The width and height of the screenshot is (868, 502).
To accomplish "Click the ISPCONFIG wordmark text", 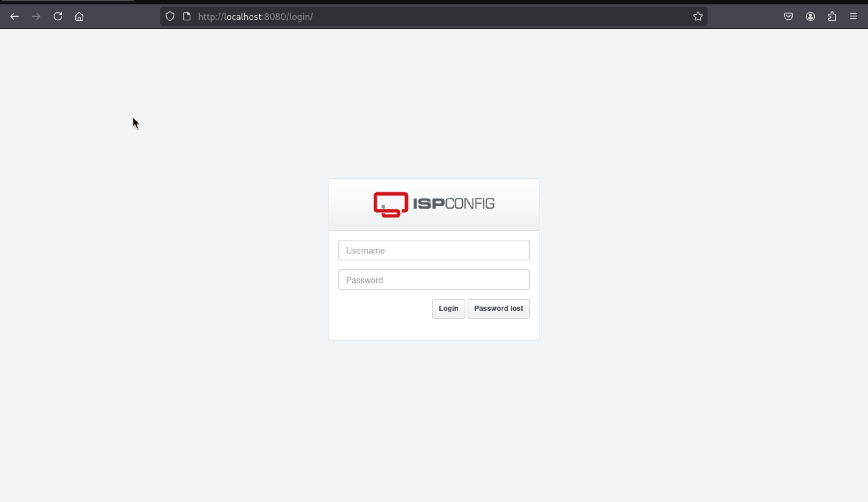I will (454, 203).
